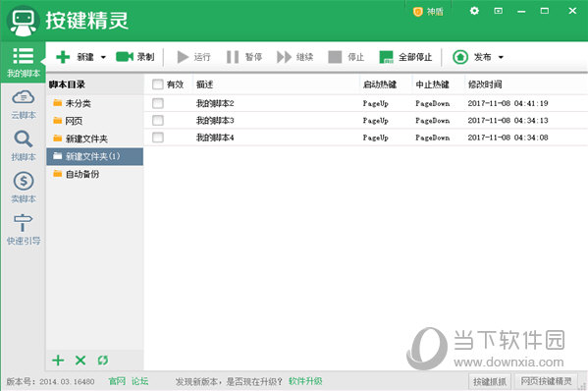This screenshot has height=391, width=588.
Task: Click 全部停止 to stop all scripts
Action: [405, 57]
